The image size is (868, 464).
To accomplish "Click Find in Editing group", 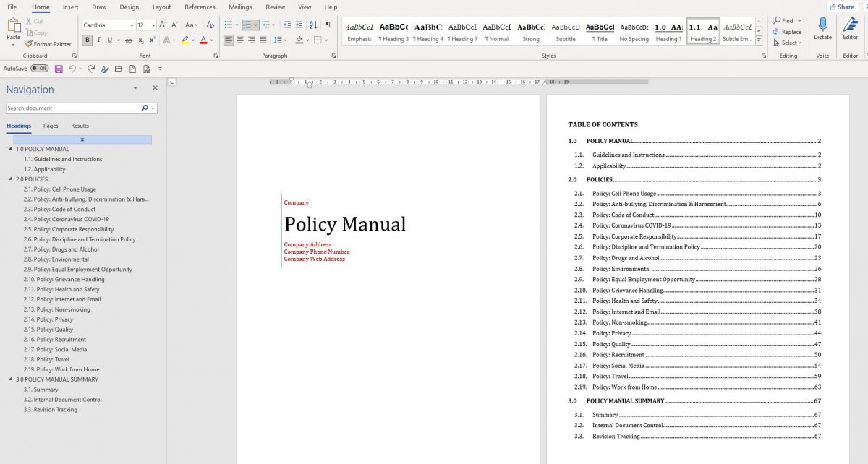I will (x=783, y=20).
